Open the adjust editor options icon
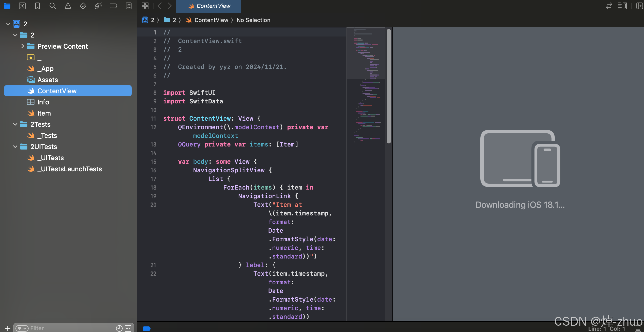The image size is (644, 332). [622, 6]
